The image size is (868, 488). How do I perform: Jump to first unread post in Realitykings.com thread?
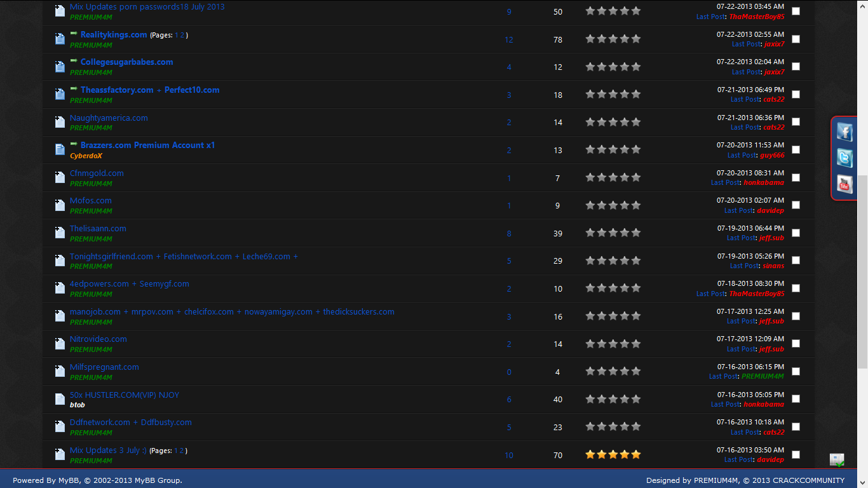(74, 33)
